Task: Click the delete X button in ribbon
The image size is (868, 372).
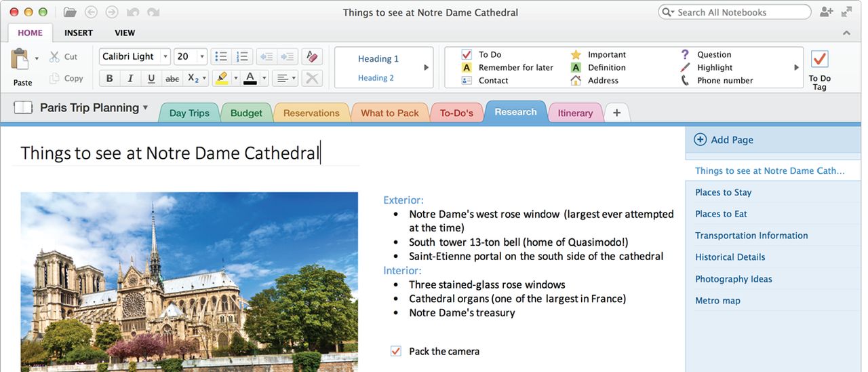Action: click(311, 78)
